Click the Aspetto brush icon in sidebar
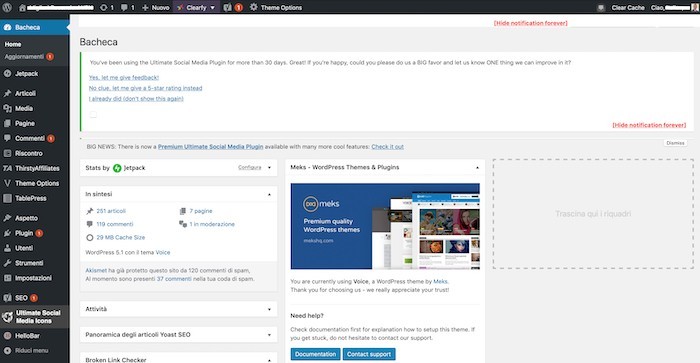This screenshot has width=700, height=363. click(8, 218)
